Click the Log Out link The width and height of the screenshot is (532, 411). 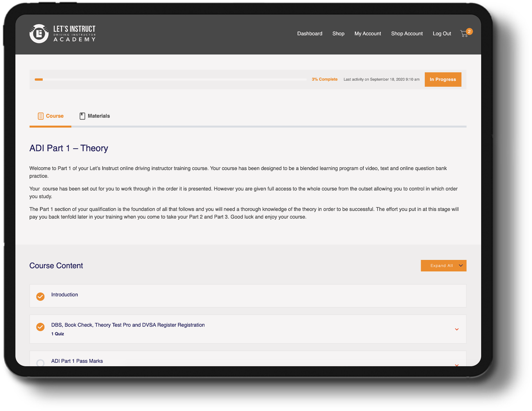(x=442, y=34)
